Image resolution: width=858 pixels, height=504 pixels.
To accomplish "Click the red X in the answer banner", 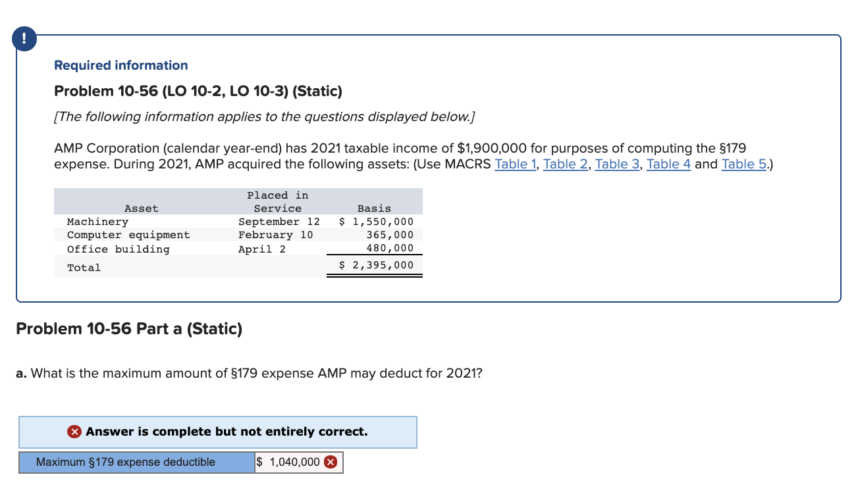I will click(x=74, y=432).
